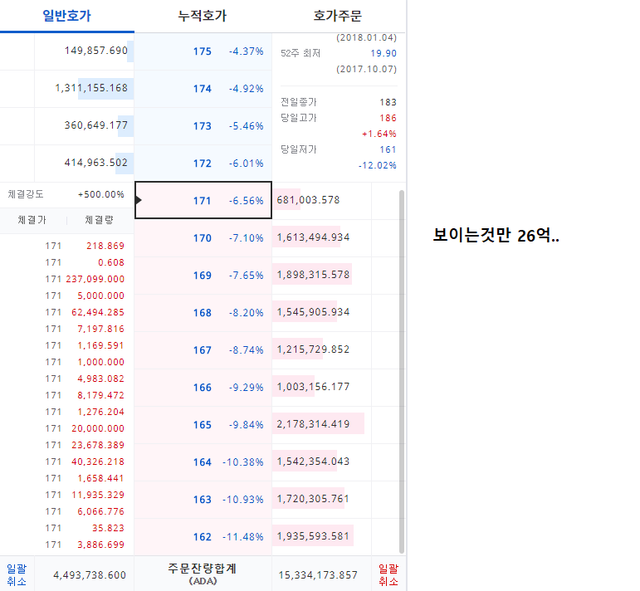This screenshot has height=591, width=640.
Task: Select the 165 price row
Action: pos(203,425)
